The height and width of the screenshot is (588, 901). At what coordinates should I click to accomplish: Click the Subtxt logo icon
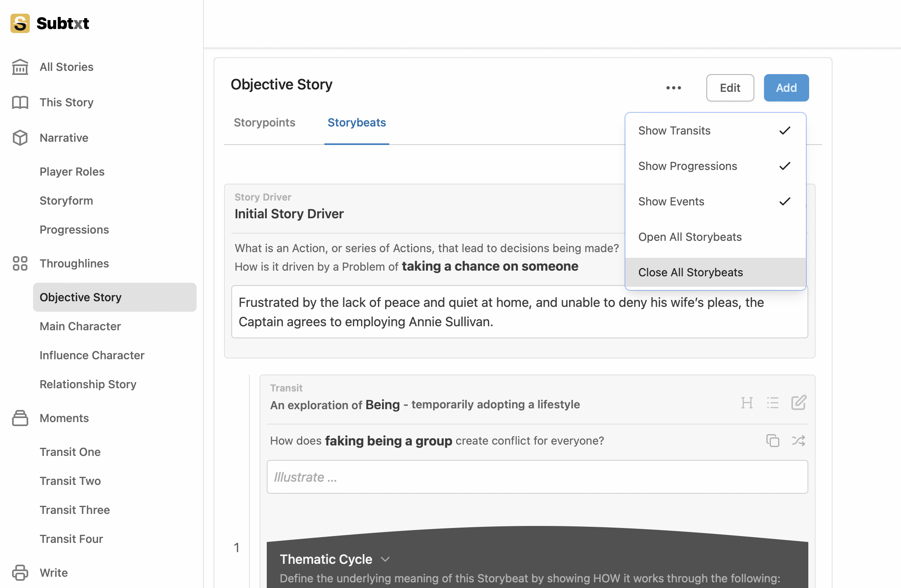coord(20,23)
